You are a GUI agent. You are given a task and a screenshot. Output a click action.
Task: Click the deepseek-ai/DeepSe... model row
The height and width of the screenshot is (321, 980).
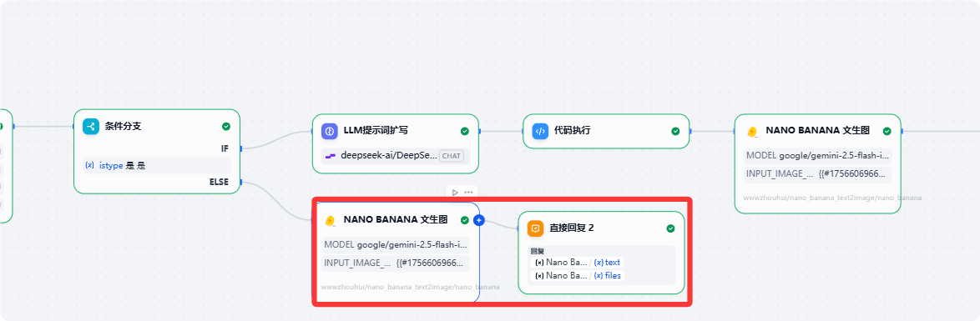pyautogui.click(x=395, y=156)
